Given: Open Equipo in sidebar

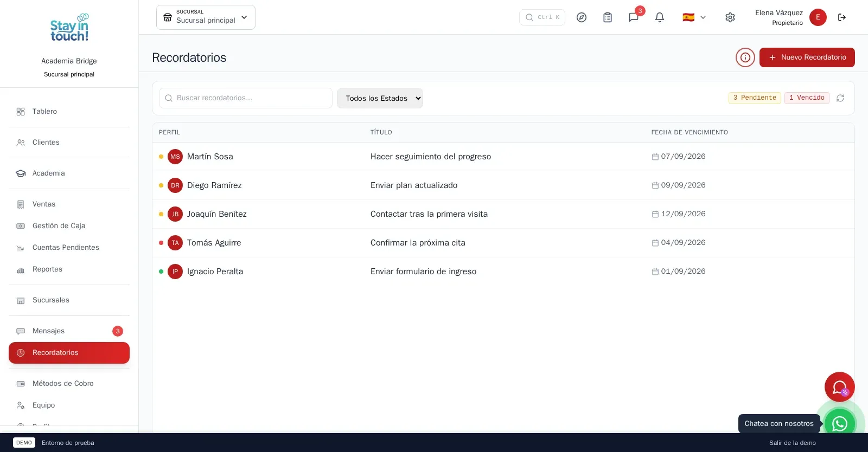Looking at the screenshot, I should point(69,405).
